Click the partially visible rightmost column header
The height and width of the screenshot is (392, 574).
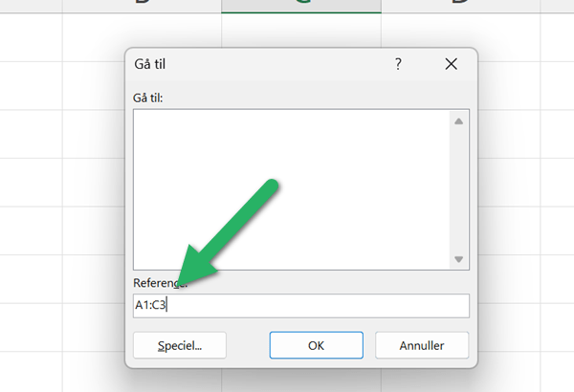tap(558, 6)
